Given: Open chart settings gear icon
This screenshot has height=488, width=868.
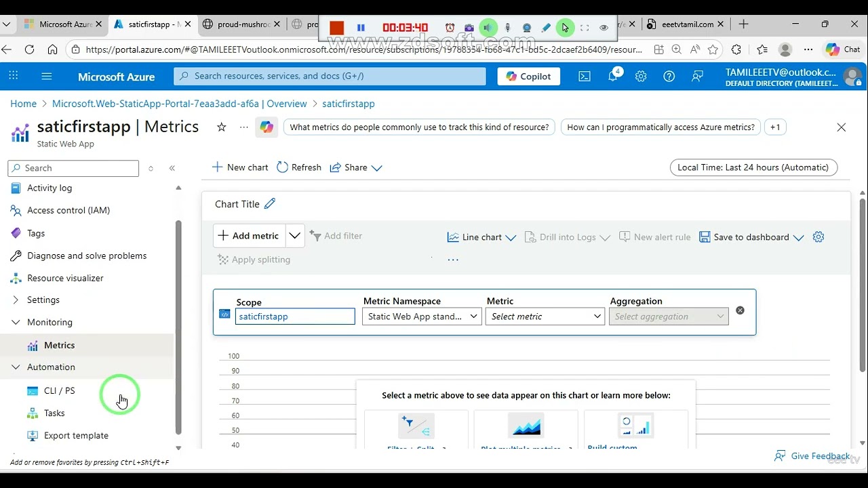Looking at the screenshot, I should click(x=818, y=237).
